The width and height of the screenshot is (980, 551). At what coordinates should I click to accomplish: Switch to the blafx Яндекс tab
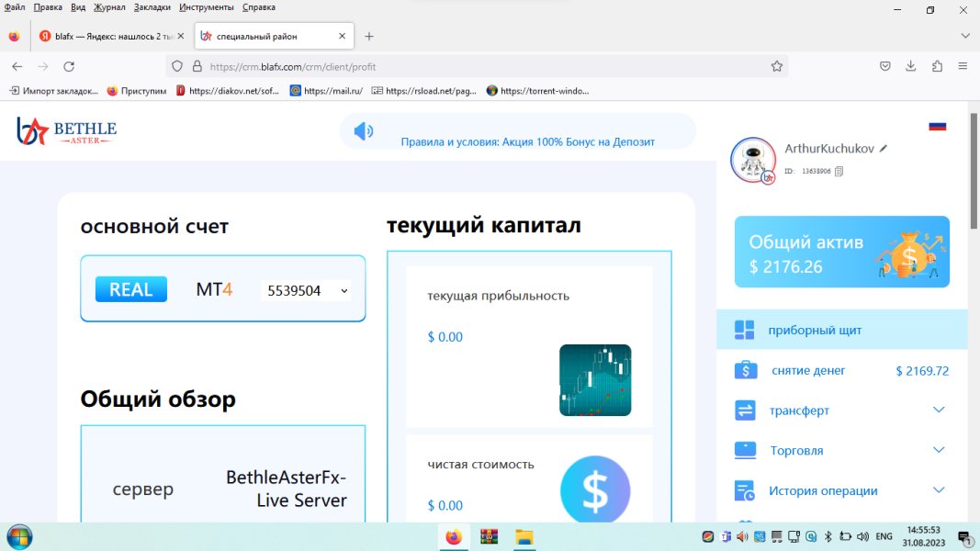[108, 37]
